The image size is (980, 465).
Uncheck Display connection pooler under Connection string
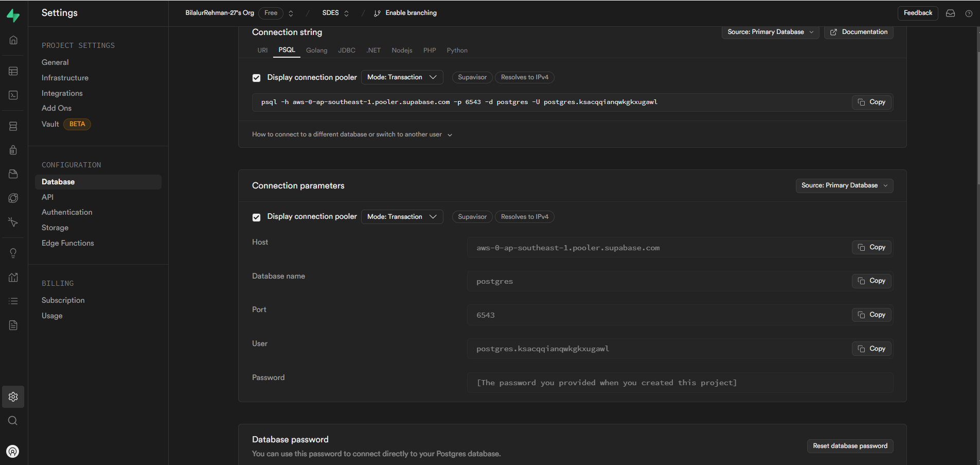coord(256,77)
